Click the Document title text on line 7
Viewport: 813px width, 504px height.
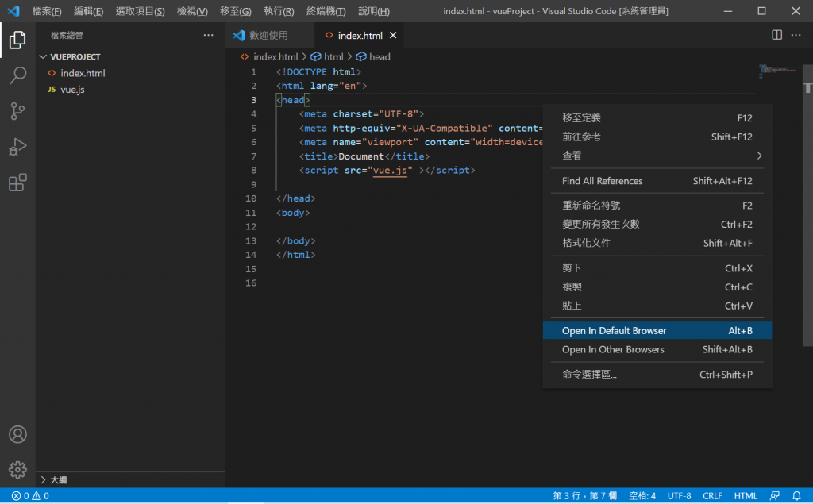[x=361, y=156]
